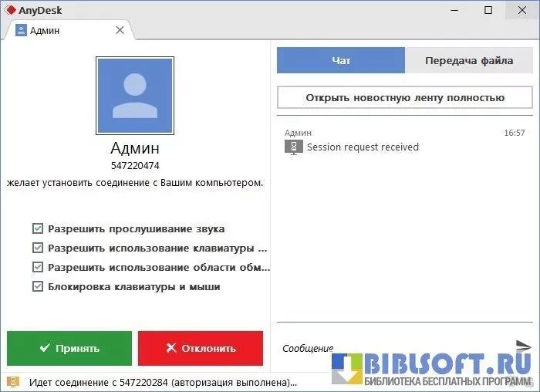Reject the request with Отклонить button
540x392 pixels.
200,348
